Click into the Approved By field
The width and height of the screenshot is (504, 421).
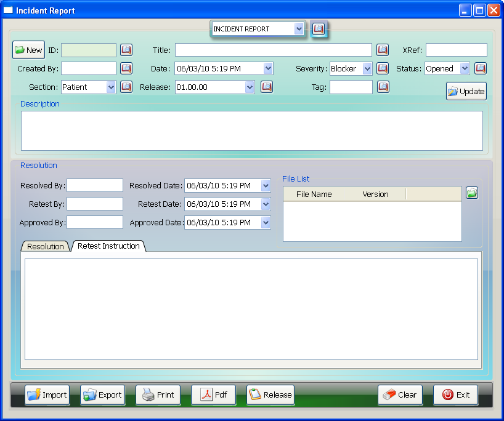tap(95, 222)
